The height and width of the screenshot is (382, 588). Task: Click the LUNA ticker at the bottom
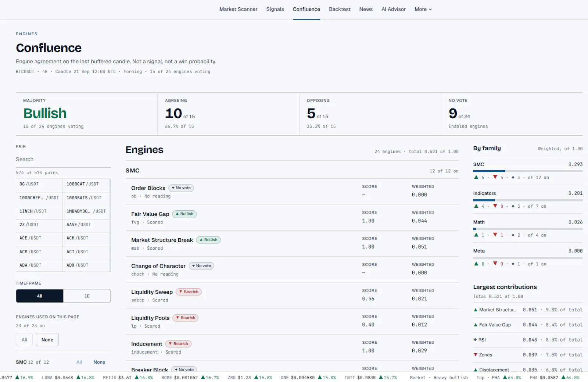click(68, 378)
